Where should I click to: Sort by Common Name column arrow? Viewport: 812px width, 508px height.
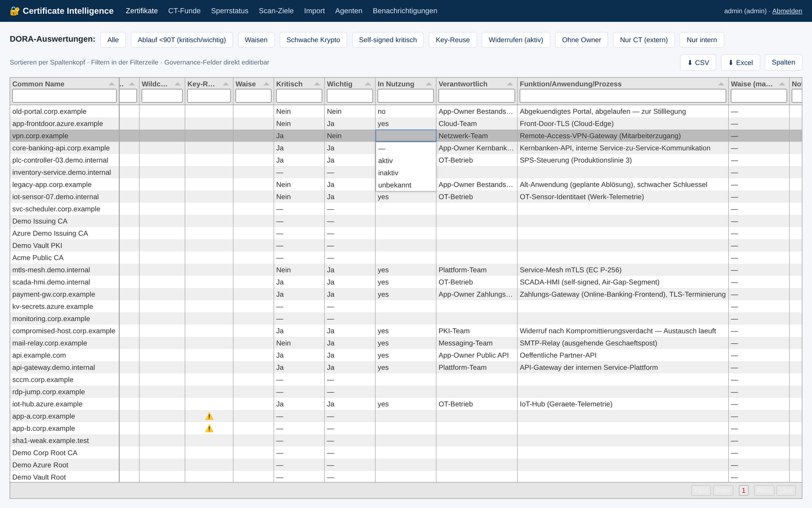[x=112, y=84]
